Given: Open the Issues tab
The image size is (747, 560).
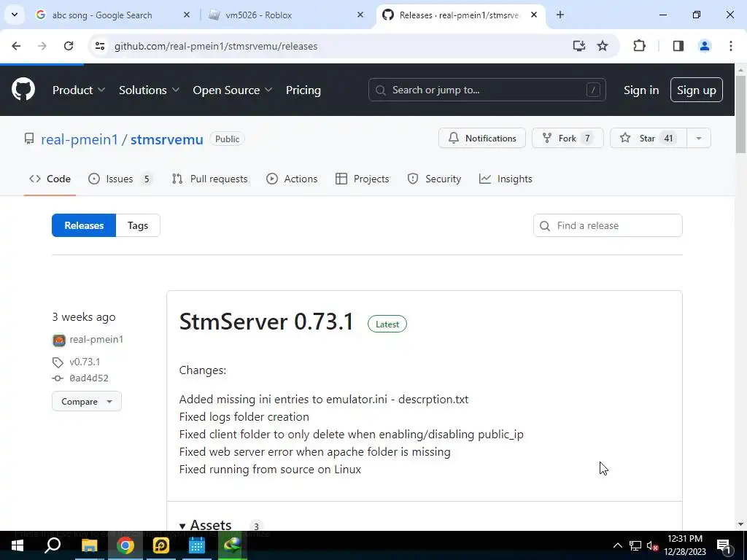Looking at the screenshot, I should [120, 179].
